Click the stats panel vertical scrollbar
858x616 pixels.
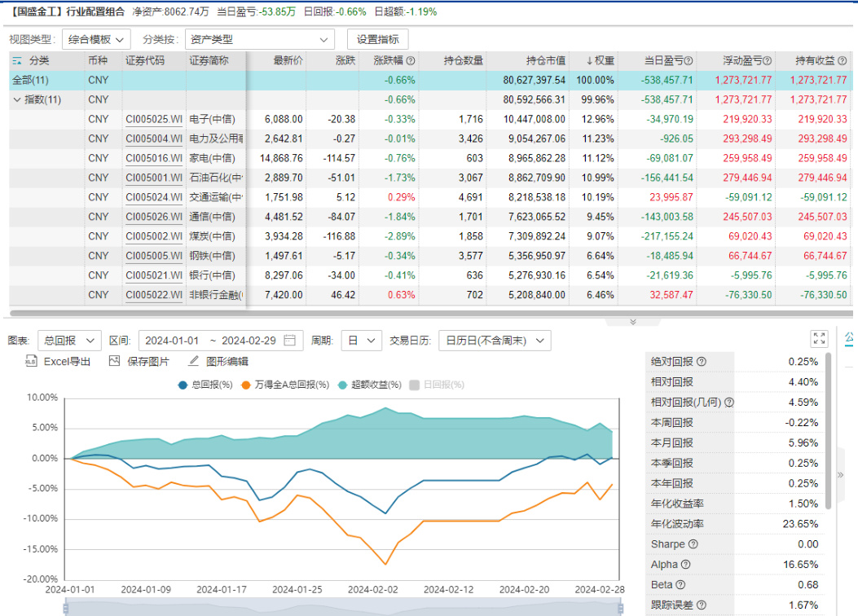point(829,432)
